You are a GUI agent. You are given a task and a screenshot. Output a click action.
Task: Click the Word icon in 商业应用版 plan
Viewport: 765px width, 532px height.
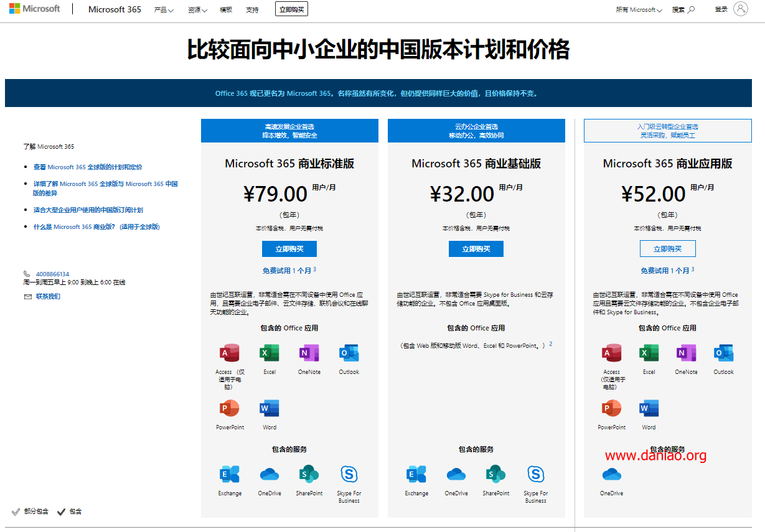[x=649, y=408]
